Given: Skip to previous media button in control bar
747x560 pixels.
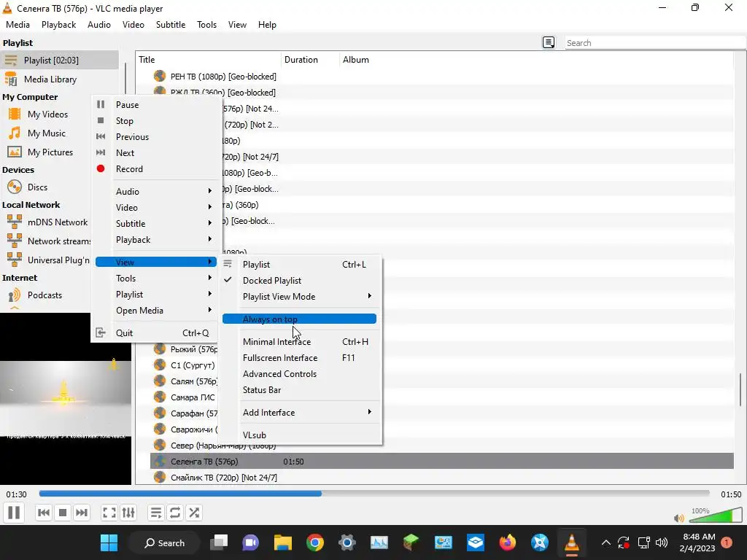Looking at the screenshot, I should pos(43,513).
